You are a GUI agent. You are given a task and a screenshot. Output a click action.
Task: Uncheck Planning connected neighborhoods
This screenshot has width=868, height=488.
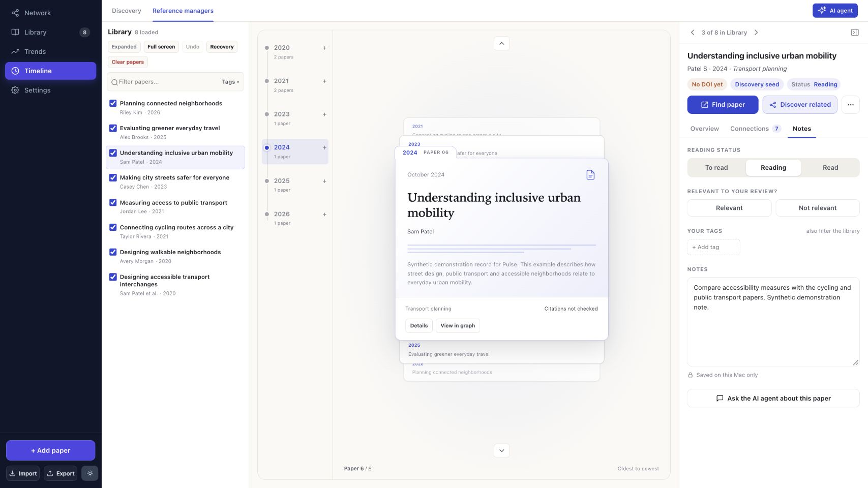pyautogui.click(x=113, y=103)
